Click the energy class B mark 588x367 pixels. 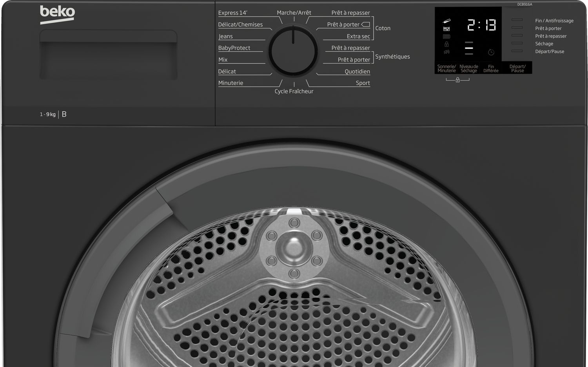[64, 114]
